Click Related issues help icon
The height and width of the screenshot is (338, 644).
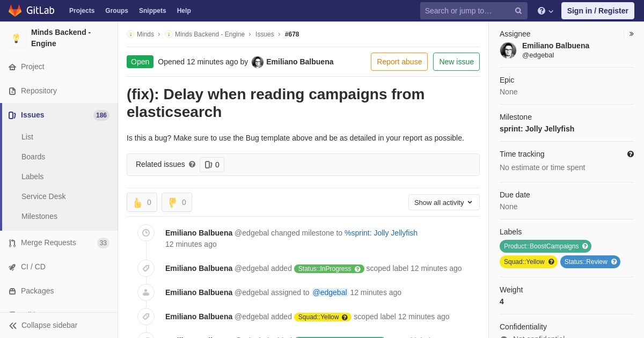[x=192, y=165]
